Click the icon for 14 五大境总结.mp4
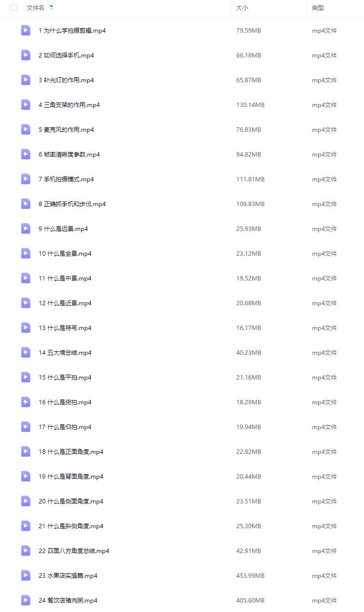Viewport: 364px width, 612px height. pos(26,352)
